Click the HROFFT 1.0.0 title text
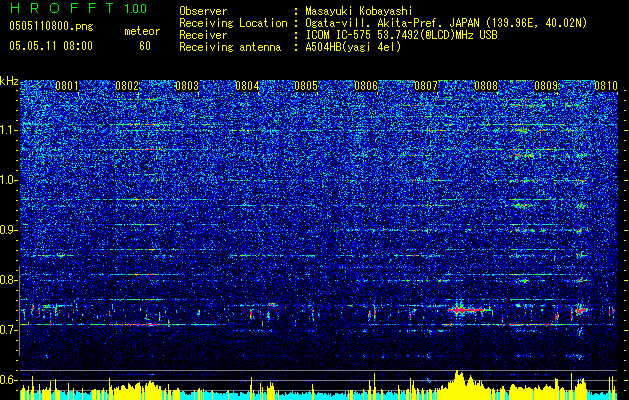This screenshot has width=629, height=400. 79,8
